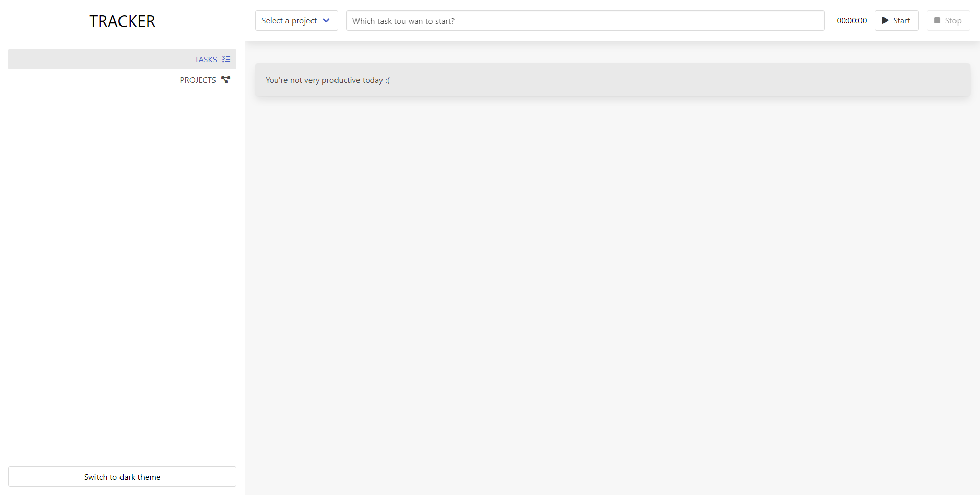Click the chevron arrow in project selector

[327, 20]
